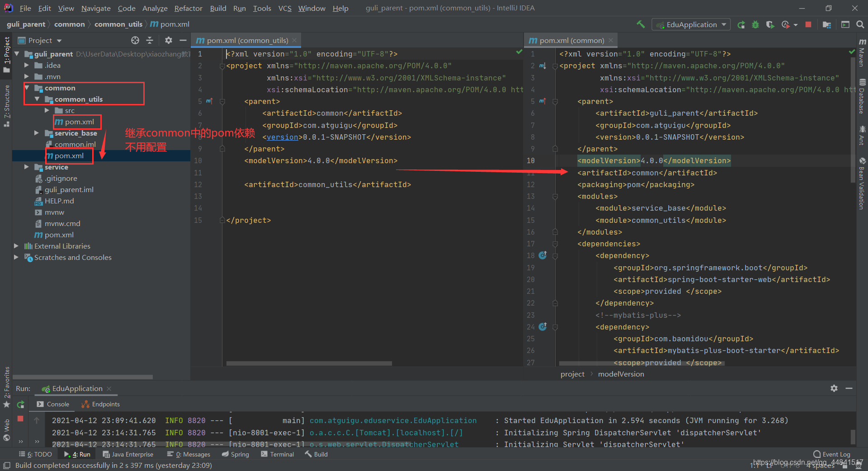Expand Scratches and Consoles node

click(x=16, y=257)
